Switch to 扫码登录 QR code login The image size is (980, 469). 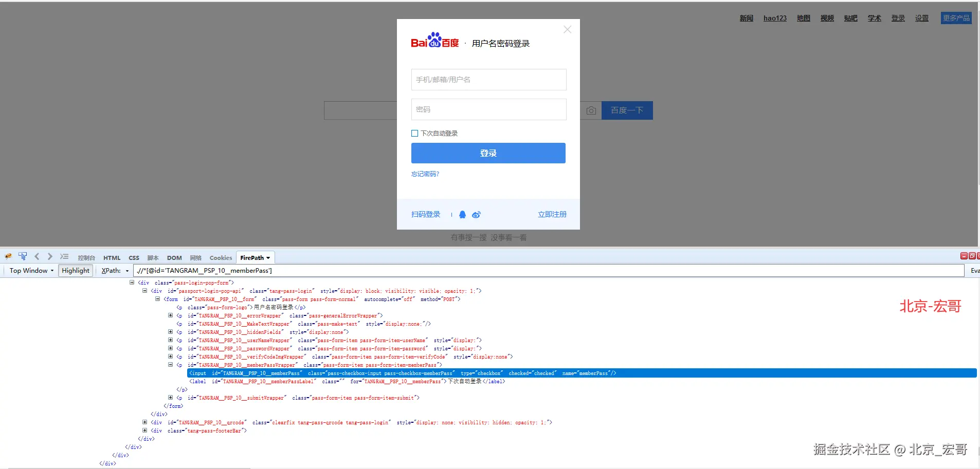click(426, 215)
